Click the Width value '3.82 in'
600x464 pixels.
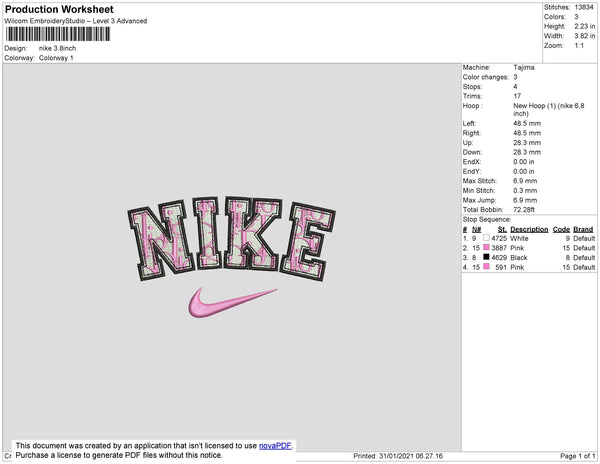pos(584,36)
